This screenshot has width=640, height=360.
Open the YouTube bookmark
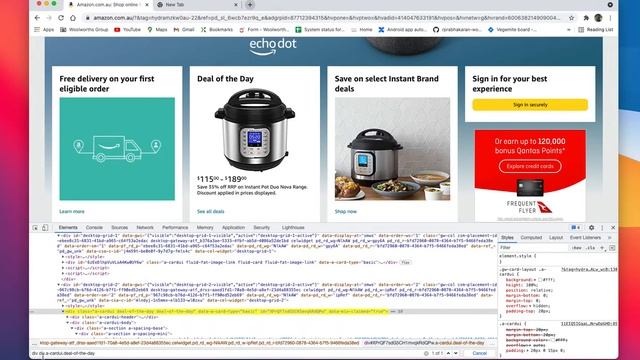(x=127, y=30)
